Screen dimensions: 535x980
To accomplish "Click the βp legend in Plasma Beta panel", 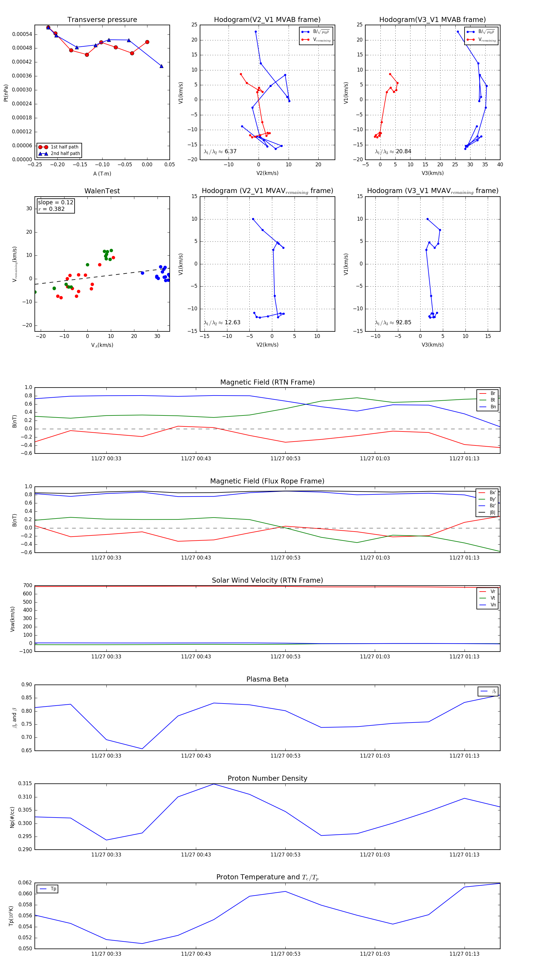I will (488, 691).
